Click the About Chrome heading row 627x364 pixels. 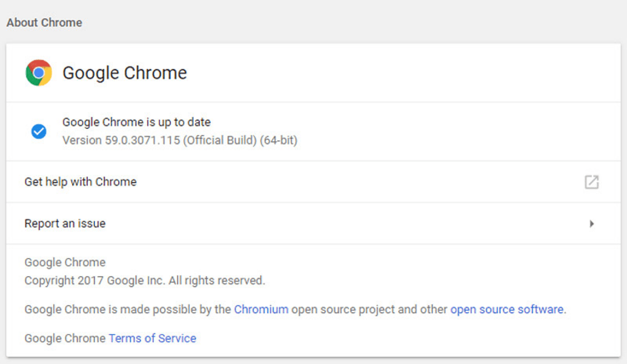tap(45, 22)
